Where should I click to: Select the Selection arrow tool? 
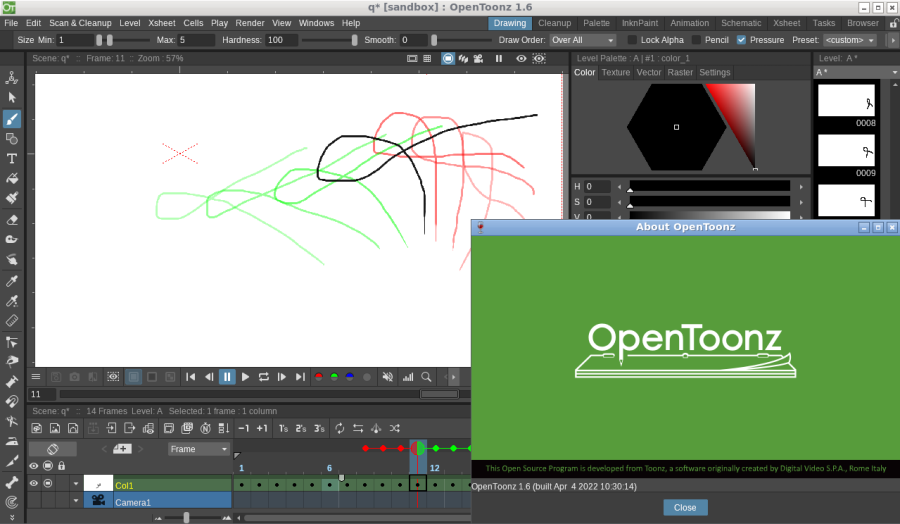[x=11, y=98]
